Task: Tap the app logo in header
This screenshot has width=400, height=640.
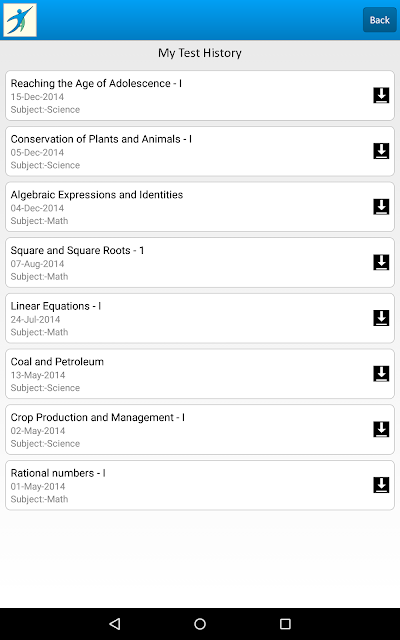Action: click(20, 20)
